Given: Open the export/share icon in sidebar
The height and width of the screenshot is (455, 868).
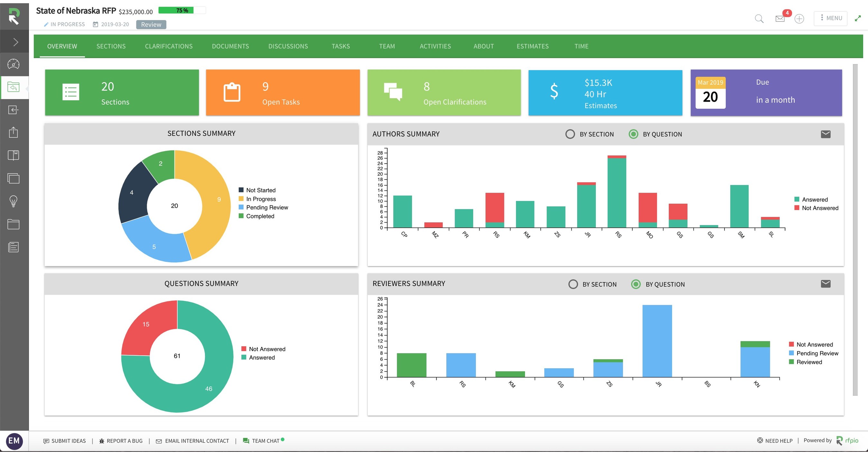Looking at the screenshot, I should (14, 133).
